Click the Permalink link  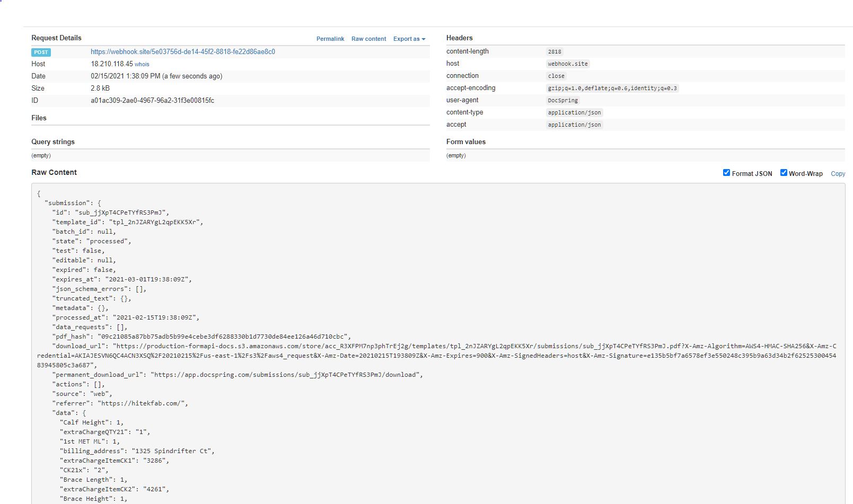click(x=330, y=39)
